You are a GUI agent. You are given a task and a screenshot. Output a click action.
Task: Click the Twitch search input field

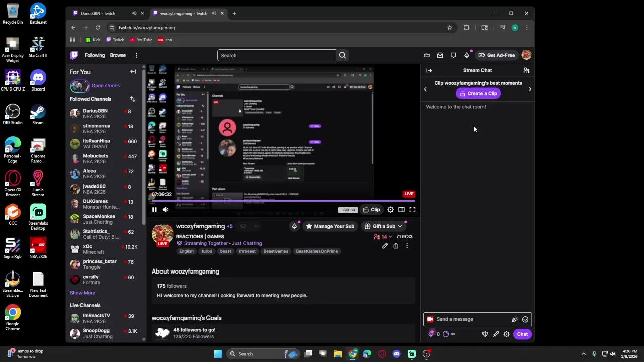tap(277, 55)
